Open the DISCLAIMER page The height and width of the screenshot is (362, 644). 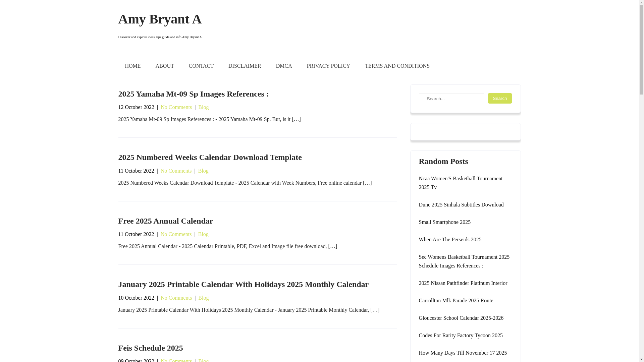[245, 66]
